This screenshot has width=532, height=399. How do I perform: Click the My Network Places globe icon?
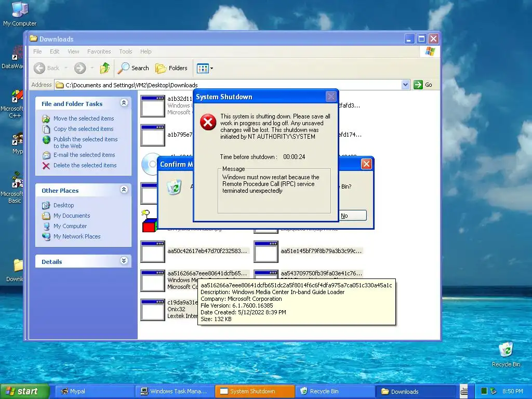click(46, 236)
